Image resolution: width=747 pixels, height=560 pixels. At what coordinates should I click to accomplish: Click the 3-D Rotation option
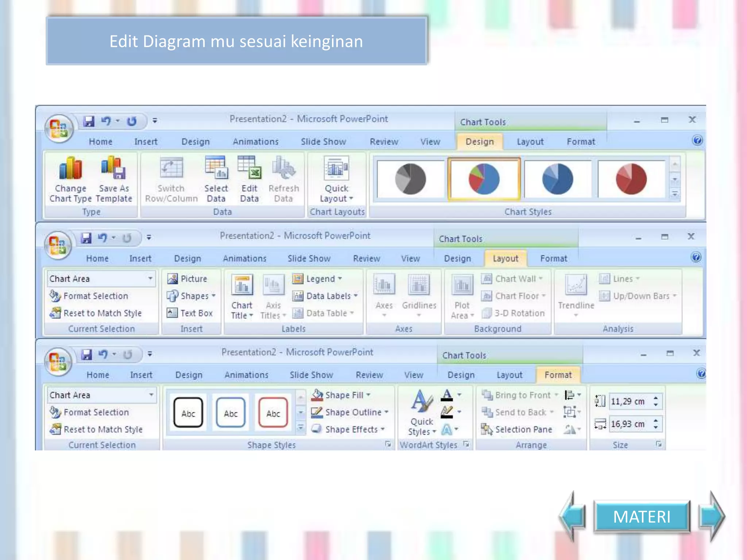(x=514, y=313)
